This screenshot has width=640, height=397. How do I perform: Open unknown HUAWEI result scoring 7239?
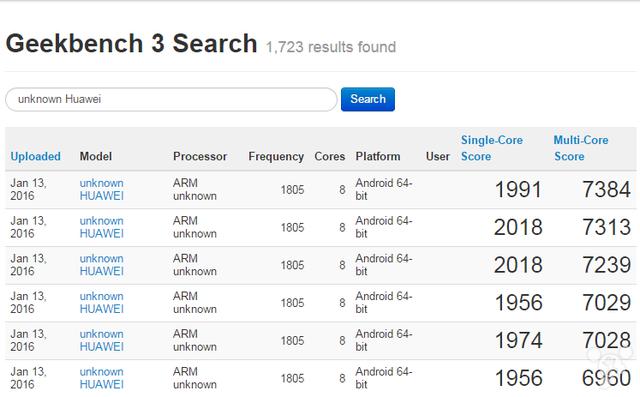102,265
